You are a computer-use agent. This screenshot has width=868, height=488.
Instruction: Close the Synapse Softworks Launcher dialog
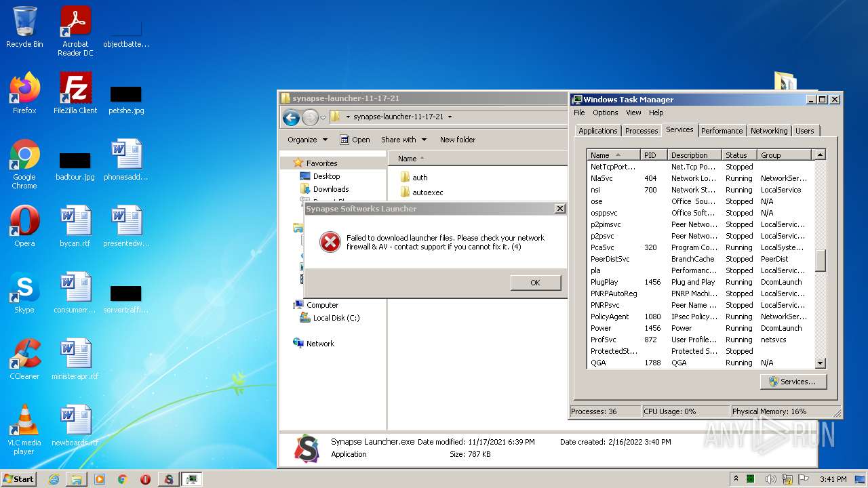[x=560, y=209]
